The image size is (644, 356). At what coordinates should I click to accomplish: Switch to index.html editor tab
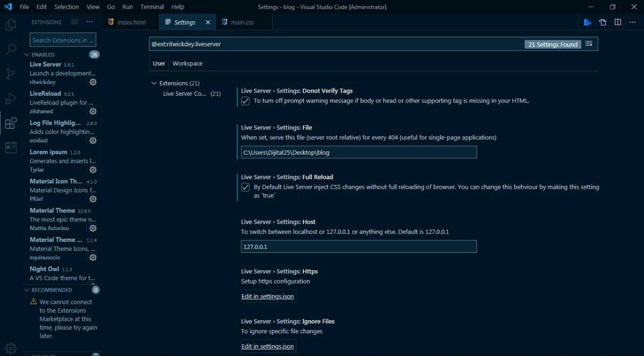[x=131, y=22]
